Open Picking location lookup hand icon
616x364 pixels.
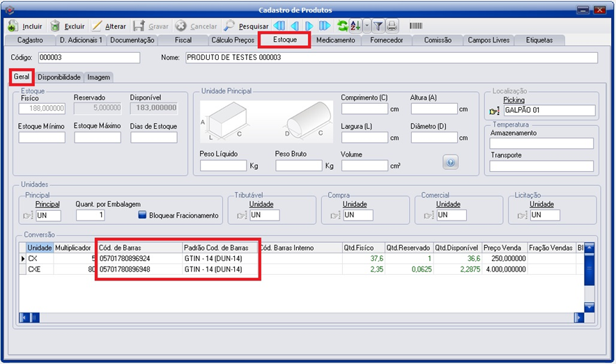(495, 111)
